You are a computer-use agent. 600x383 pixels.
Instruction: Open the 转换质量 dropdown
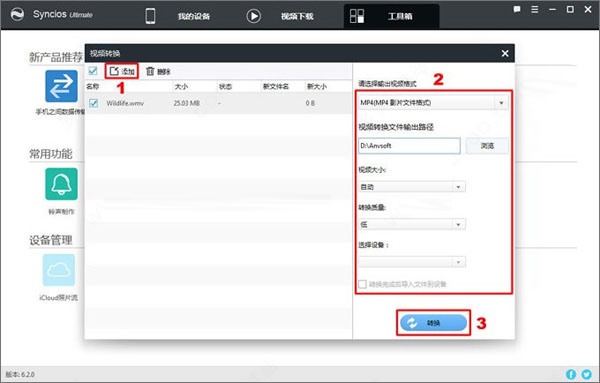[x=412, y=224]
